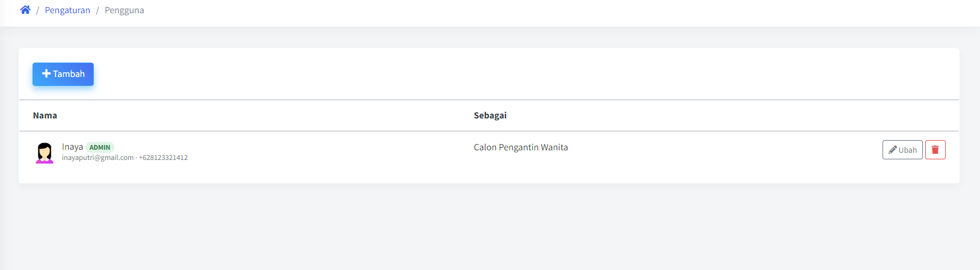Click the pencil icon in Ubah
The width and height of the screenshot is (980, 270).
[x=893, y=150]
